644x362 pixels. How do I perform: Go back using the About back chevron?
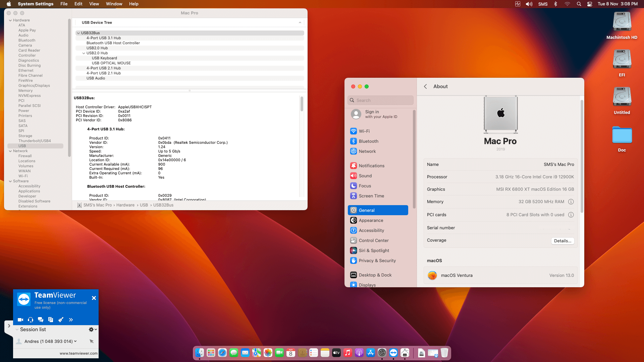(425, 86)
